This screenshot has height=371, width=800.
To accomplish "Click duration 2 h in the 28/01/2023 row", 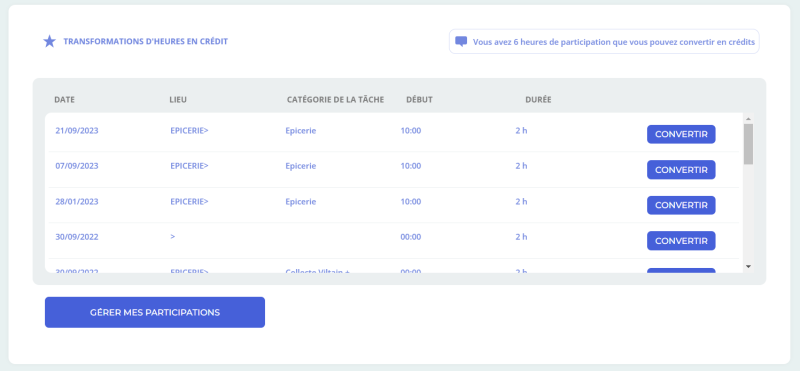I will click(521, 202).
